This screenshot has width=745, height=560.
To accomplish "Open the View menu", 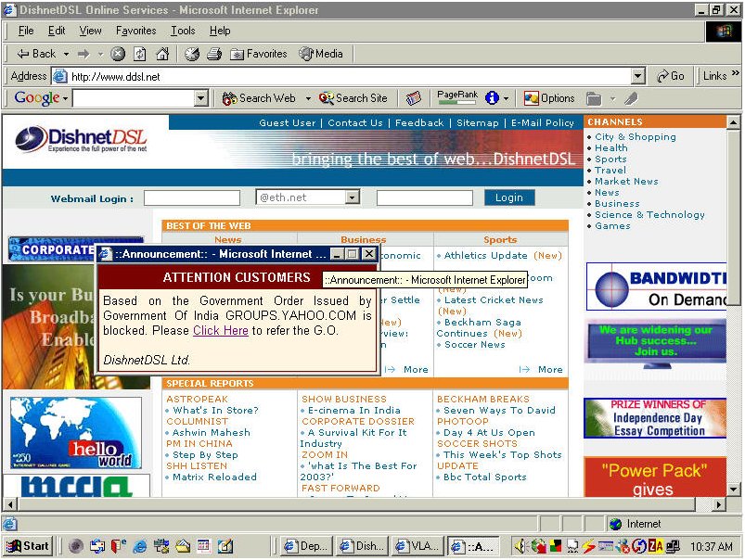I will point(90,31).
